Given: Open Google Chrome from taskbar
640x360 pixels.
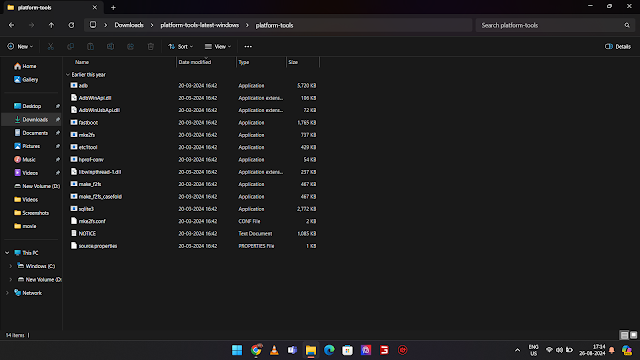Looking at the screenshot, I should pyautogui.click(x=256, y=350).
